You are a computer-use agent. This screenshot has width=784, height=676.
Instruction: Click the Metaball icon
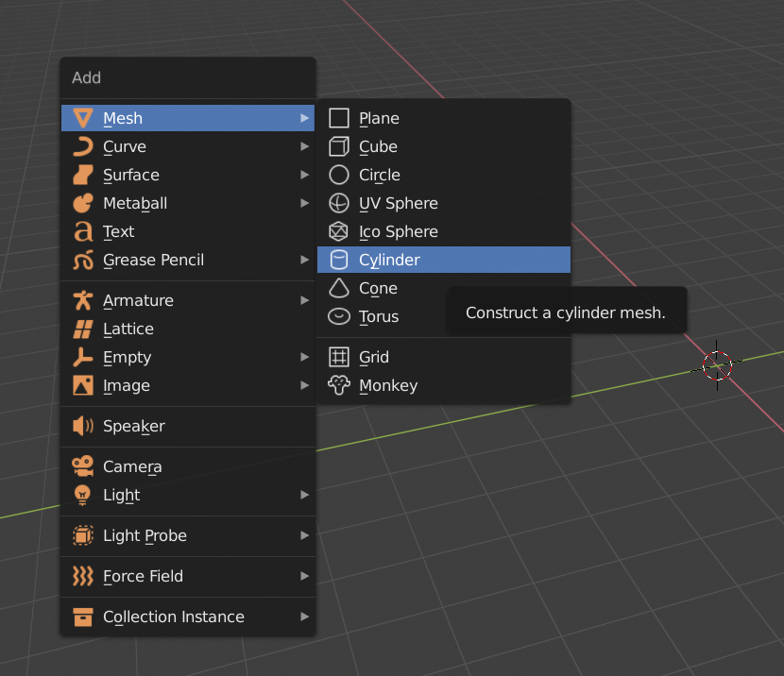[x=83, y=203]
